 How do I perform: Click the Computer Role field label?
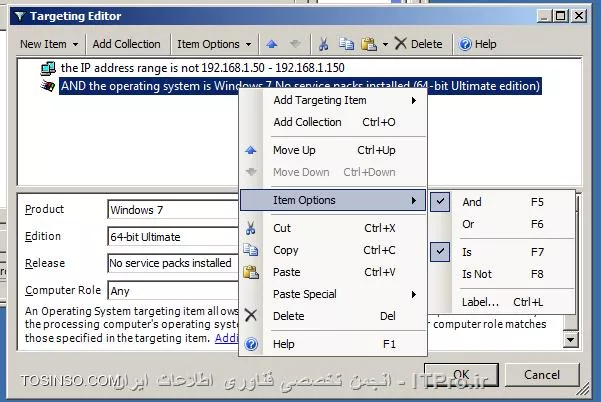63,290
